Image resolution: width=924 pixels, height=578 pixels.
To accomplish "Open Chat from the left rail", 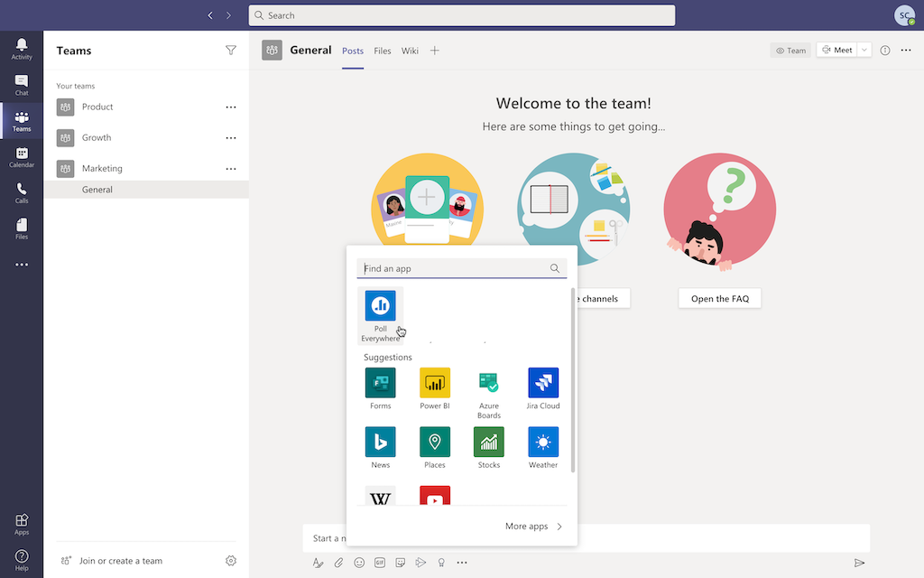I will (x=22, y=85).
